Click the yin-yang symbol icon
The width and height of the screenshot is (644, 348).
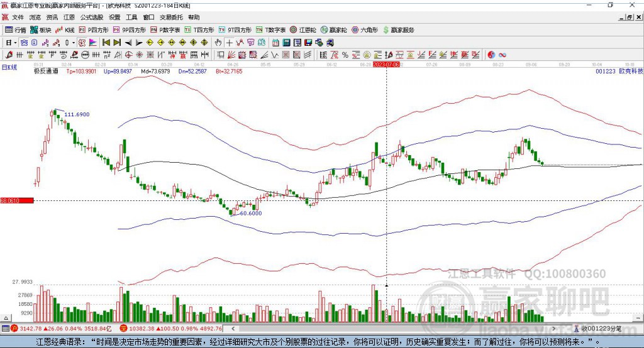pyautogui.click(x=491, y=55)
